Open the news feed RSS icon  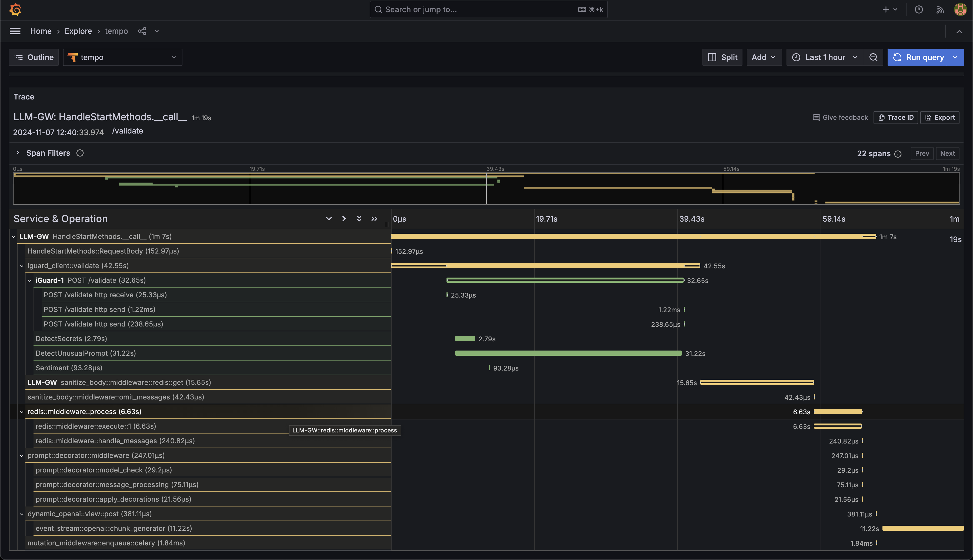940,10
